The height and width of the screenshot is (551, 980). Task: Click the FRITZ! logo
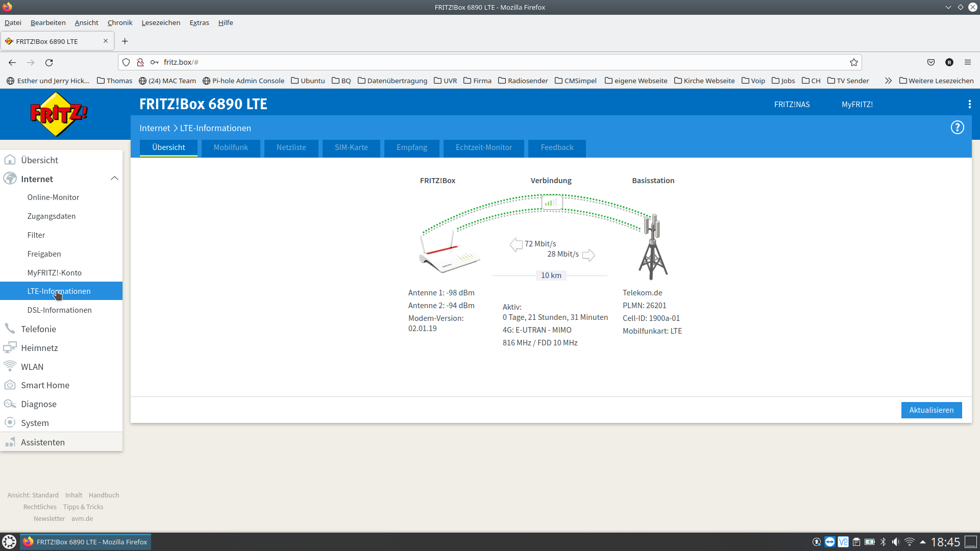58,114
